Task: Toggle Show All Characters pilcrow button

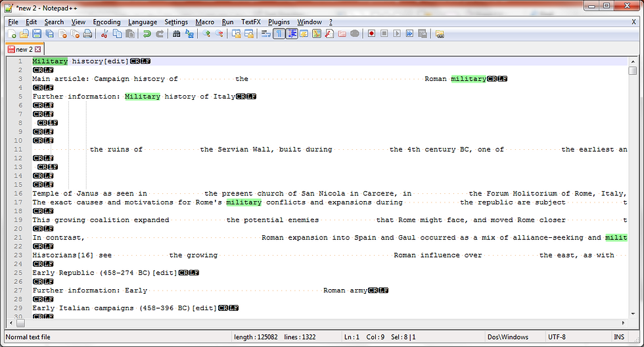Action: click(279, 34)
